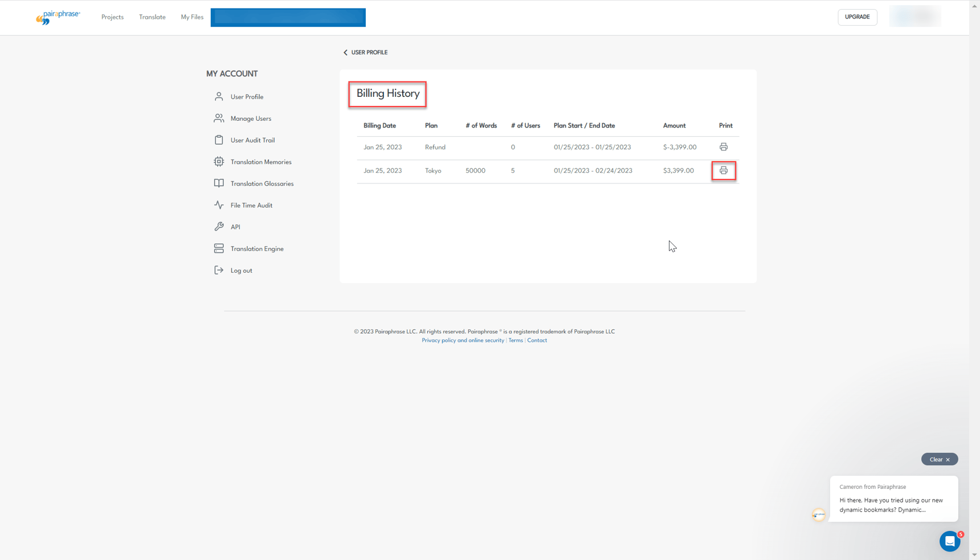View the Terms page
The height and width of the screenshot is (560, 980).
tap(515, 340)
